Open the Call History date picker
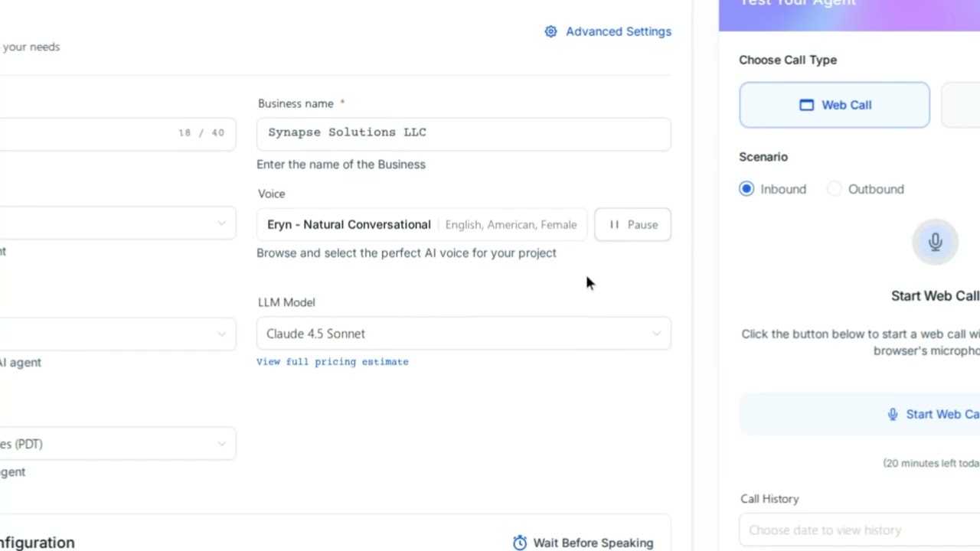The height and width of the screenshot is (551, 980). (x=860, y=530)
